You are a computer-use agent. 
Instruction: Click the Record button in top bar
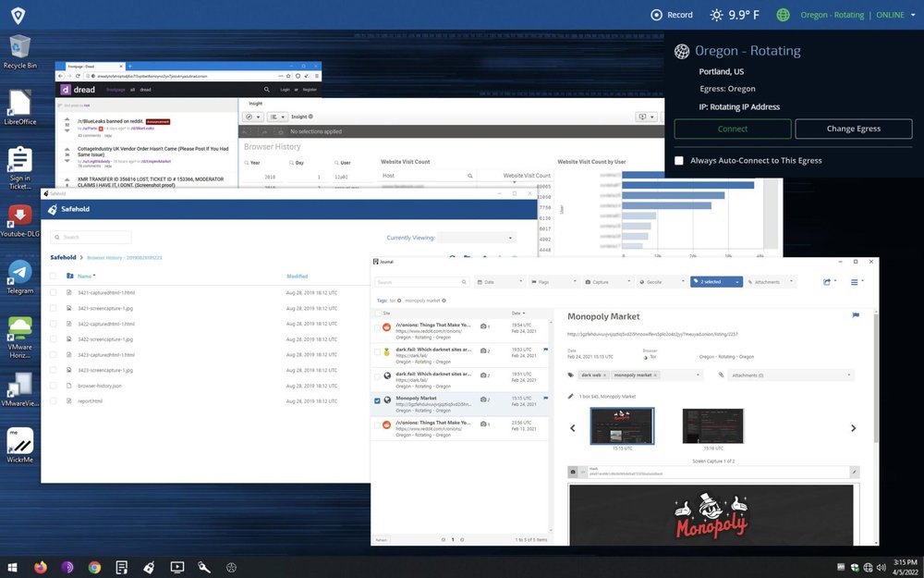[x=672, y=15]
